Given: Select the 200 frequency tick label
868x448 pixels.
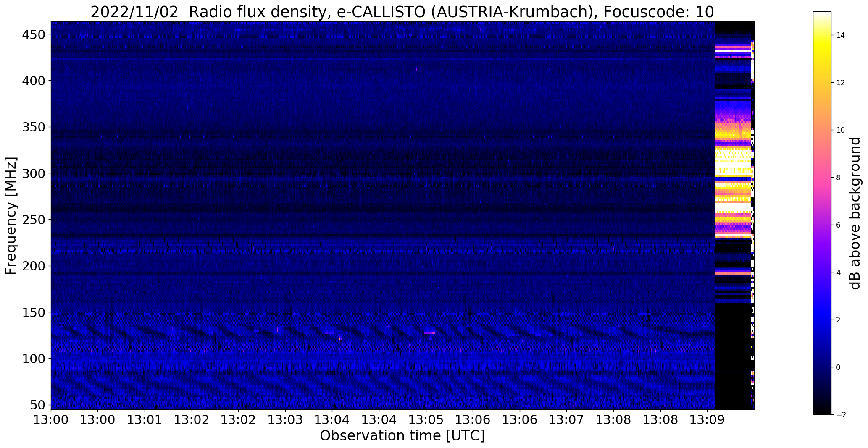Looking at the screenshot, I should coord(33,266).
